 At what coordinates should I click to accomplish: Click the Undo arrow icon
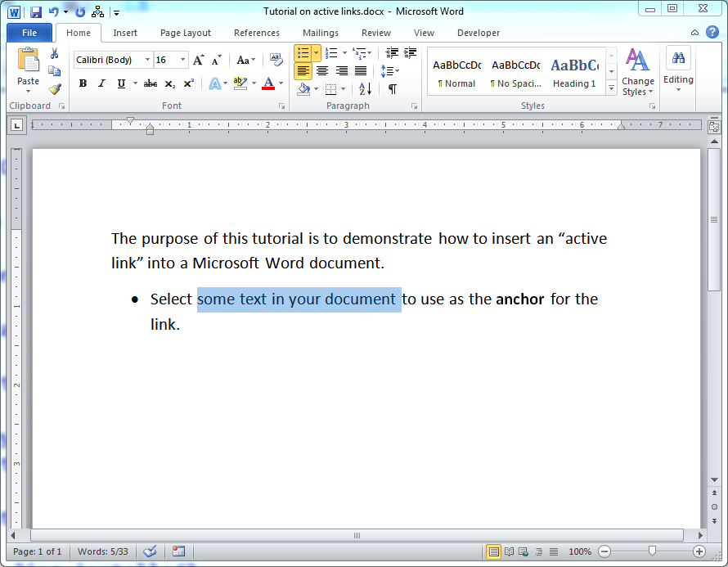54,11
